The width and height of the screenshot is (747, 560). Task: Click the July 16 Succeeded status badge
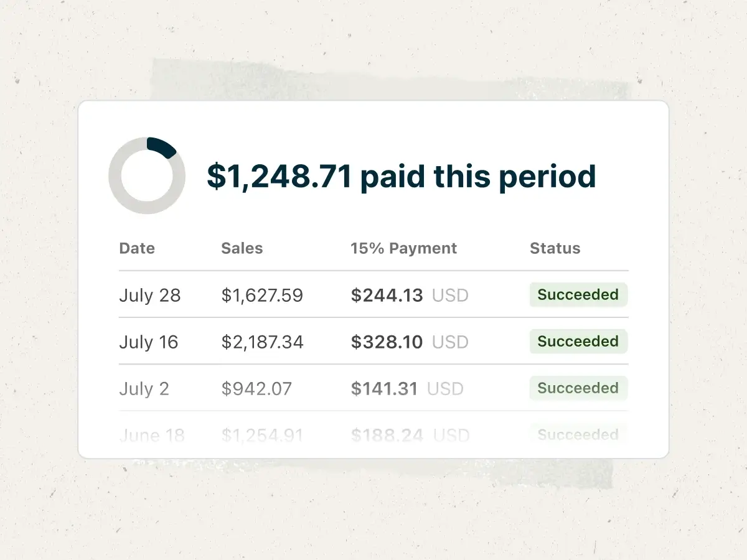point(578,342)
